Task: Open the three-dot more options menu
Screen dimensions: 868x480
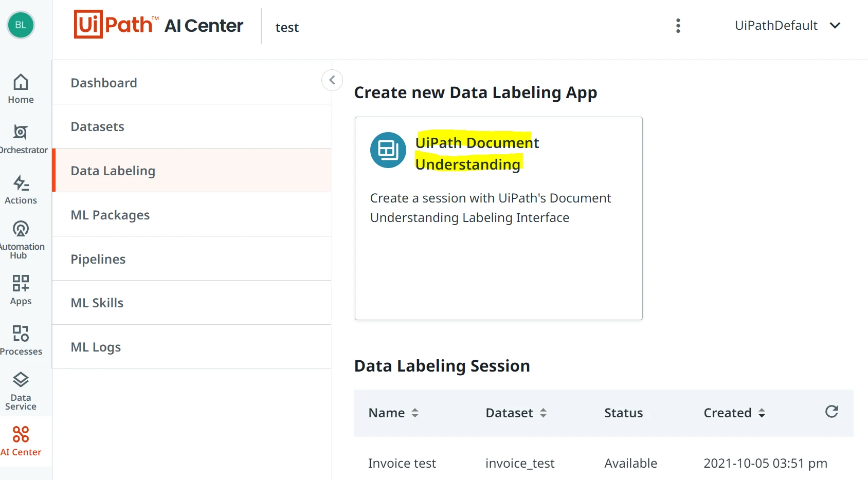Action: click(x=678, y=26)
